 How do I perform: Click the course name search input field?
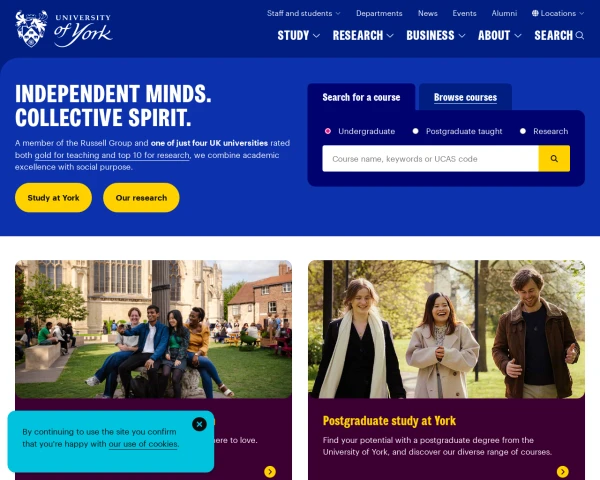pos(430,158)
